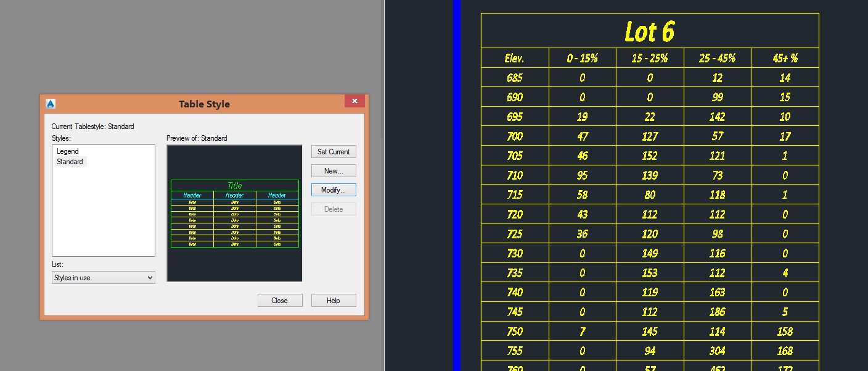
Task: Click elevation cell 710
Action: [515, 175]
